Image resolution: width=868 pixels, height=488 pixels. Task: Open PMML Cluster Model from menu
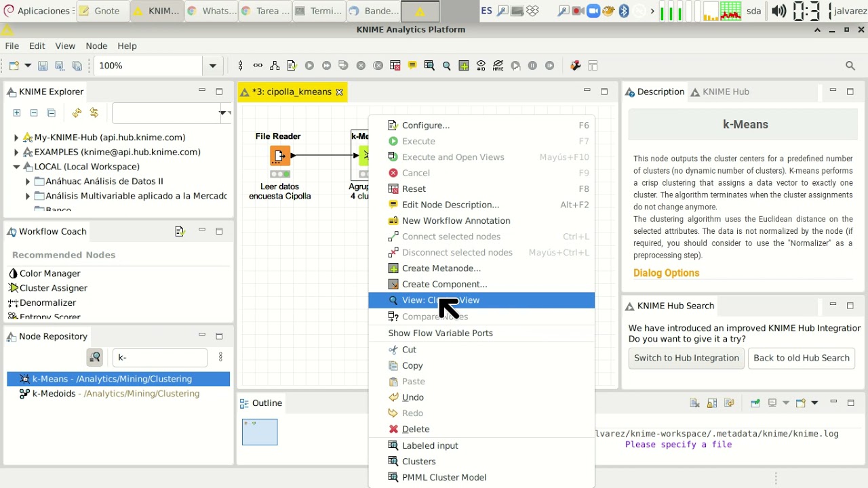tap(481, 477)
